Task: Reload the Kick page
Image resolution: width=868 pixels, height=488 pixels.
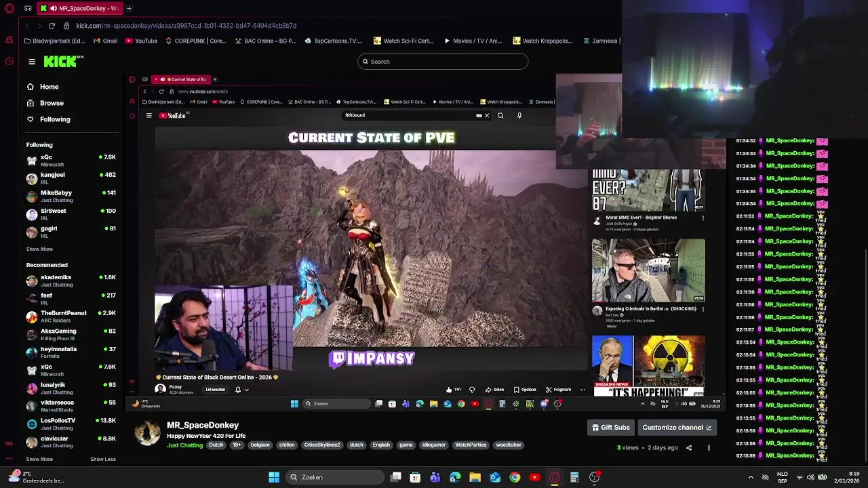Action: [x=52, y=26]
